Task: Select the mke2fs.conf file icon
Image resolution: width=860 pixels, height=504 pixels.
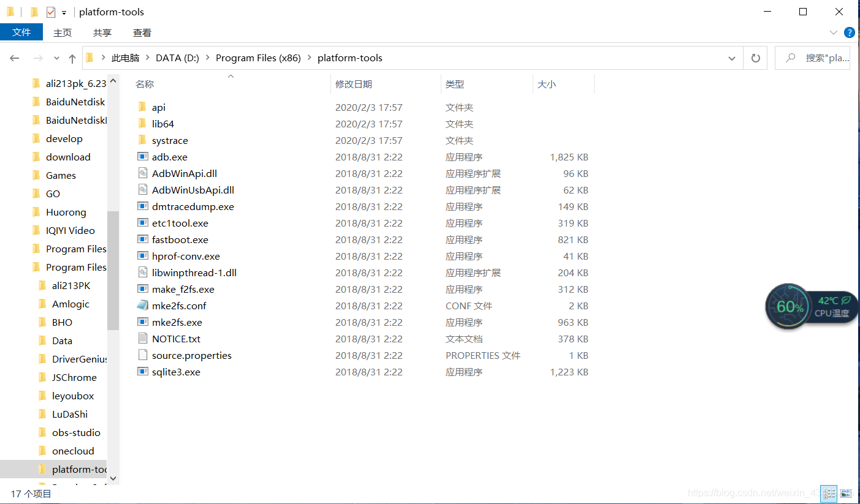Action: click(x=142, y=306)
